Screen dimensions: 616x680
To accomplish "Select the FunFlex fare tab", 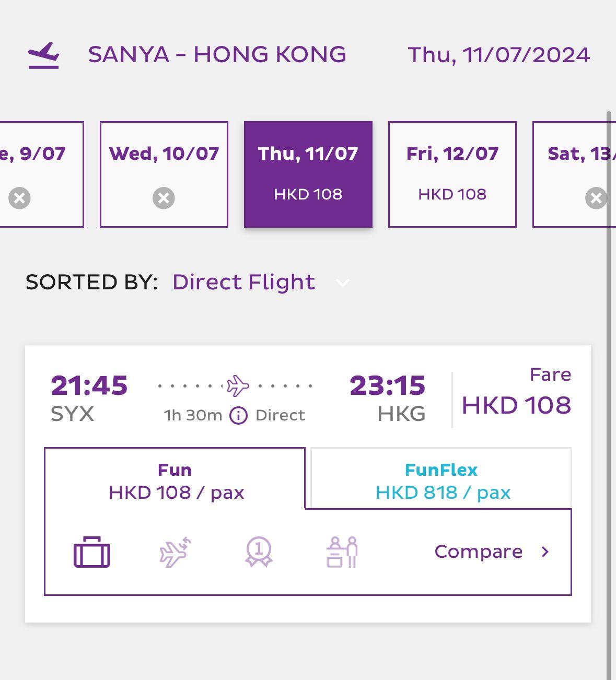I will click(441, 481).
